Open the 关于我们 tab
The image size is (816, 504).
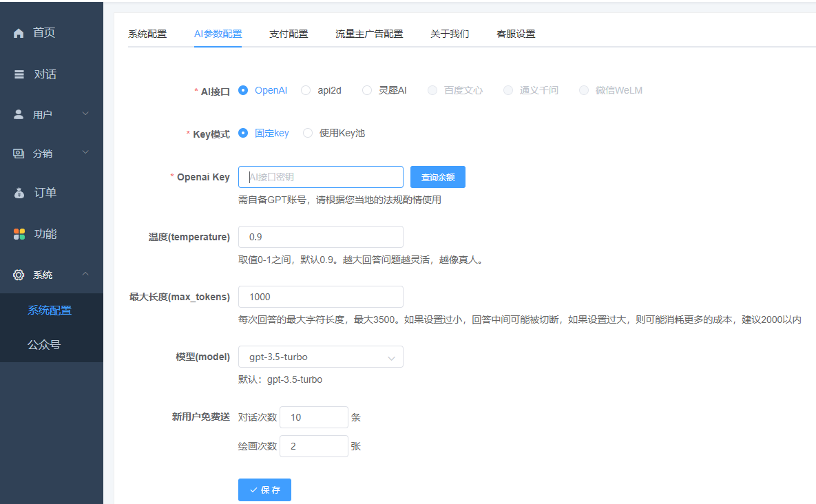coord(450,33)
